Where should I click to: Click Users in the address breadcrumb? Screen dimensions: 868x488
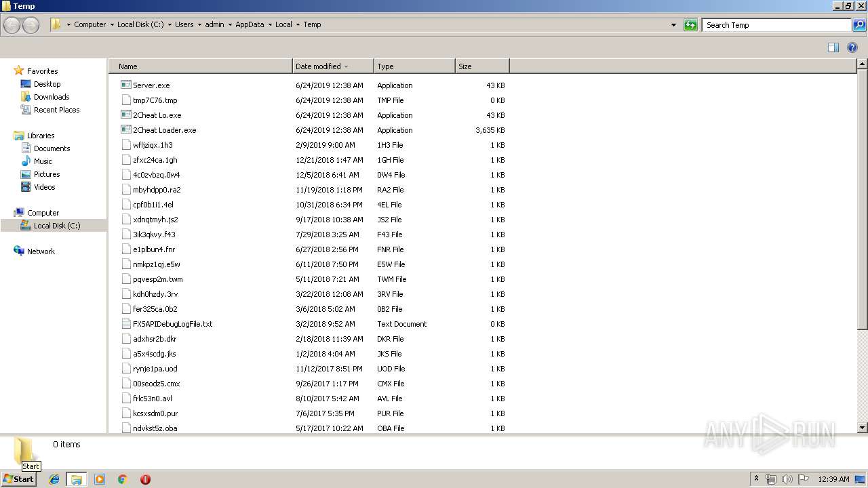[x=184, y=24]
